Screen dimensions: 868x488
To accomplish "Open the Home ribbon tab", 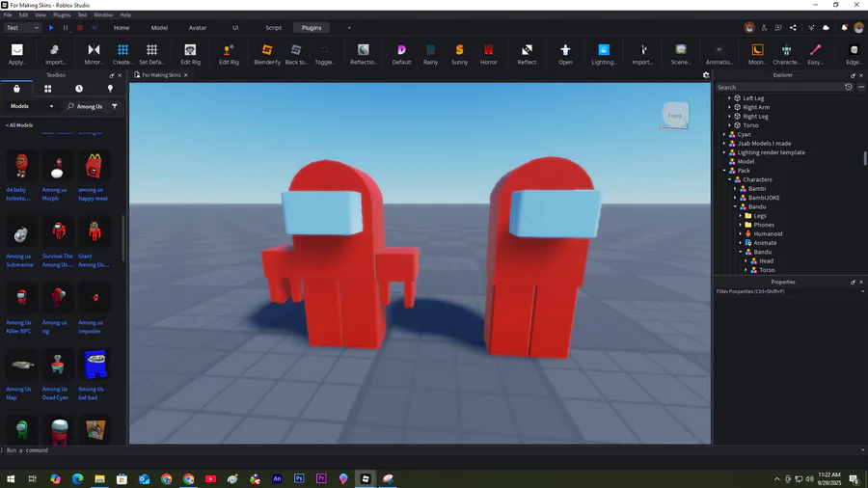I will click(122, 28).
